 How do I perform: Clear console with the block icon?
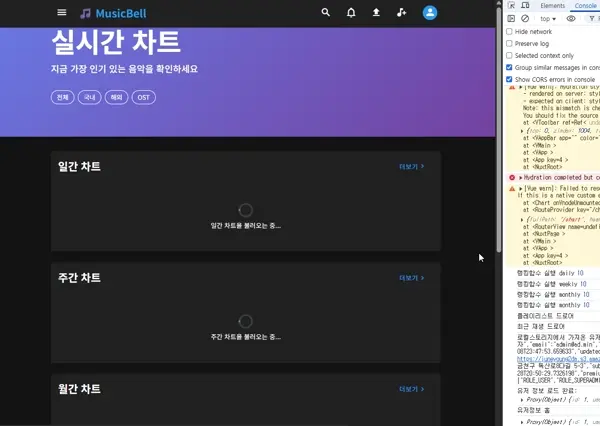click(525, 19)
